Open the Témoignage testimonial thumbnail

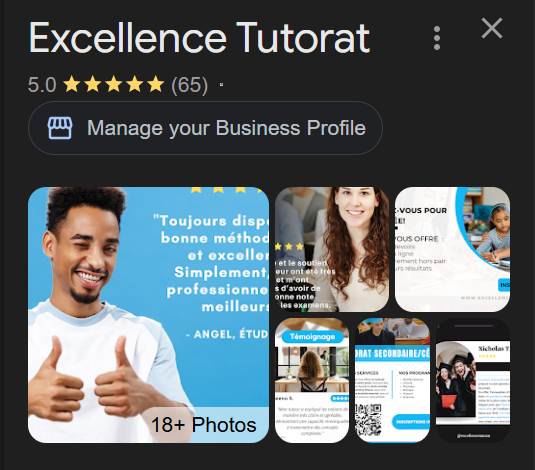[x=312, y=380]
